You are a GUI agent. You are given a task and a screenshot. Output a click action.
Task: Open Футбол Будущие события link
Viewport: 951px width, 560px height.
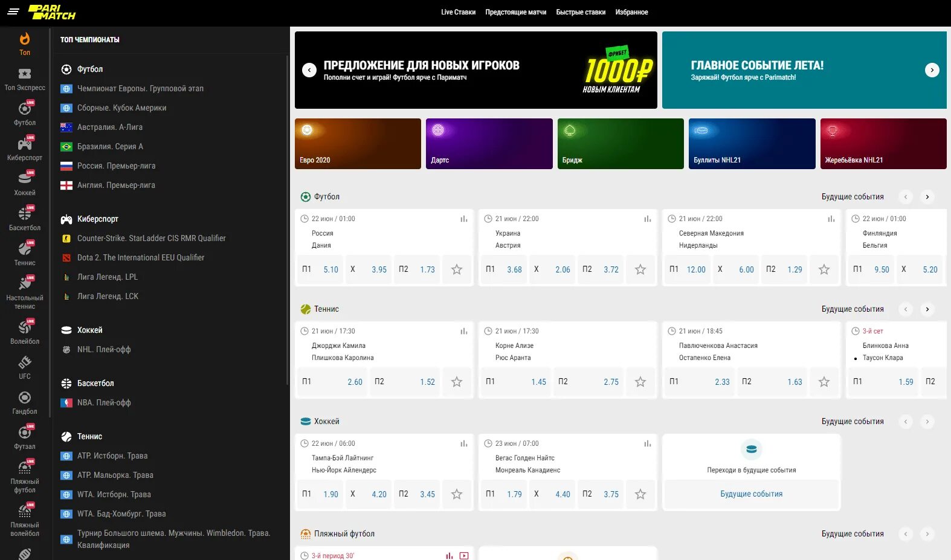coord(853,197)
